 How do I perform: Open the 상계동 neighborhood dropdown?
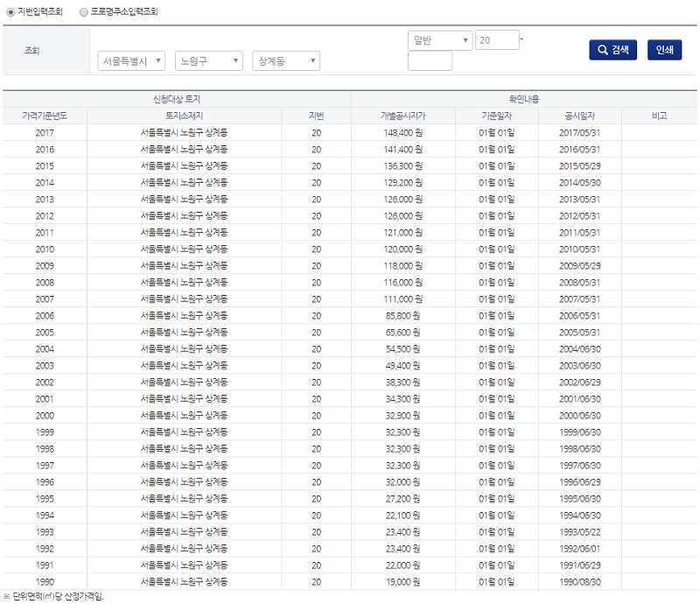[x=286, y=60]
